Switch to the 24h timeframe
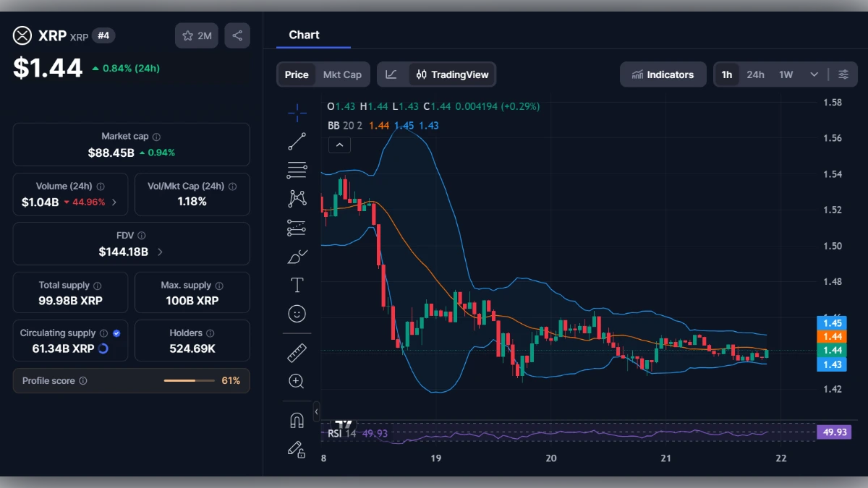Viewport: 868px width, 488px height. [755, 74]
